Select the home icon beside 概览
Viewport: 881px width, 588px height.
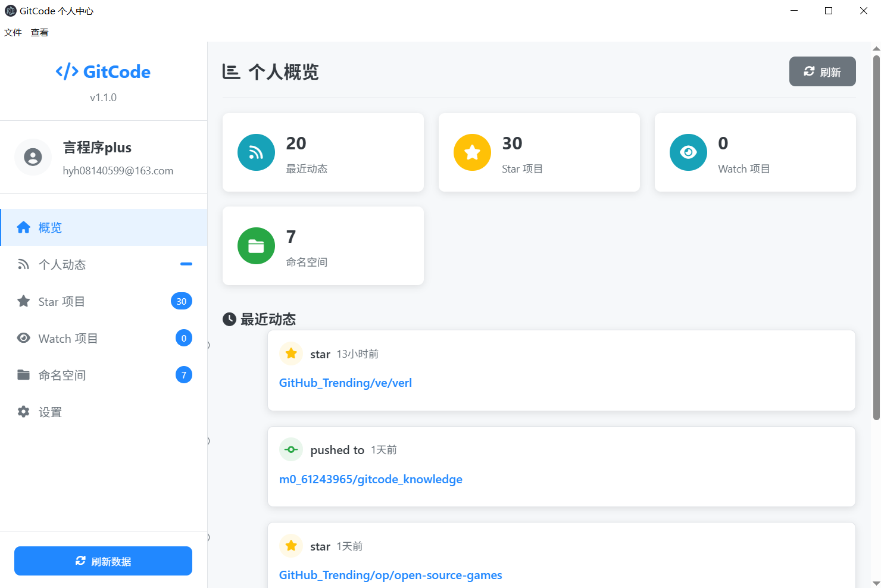23,227
